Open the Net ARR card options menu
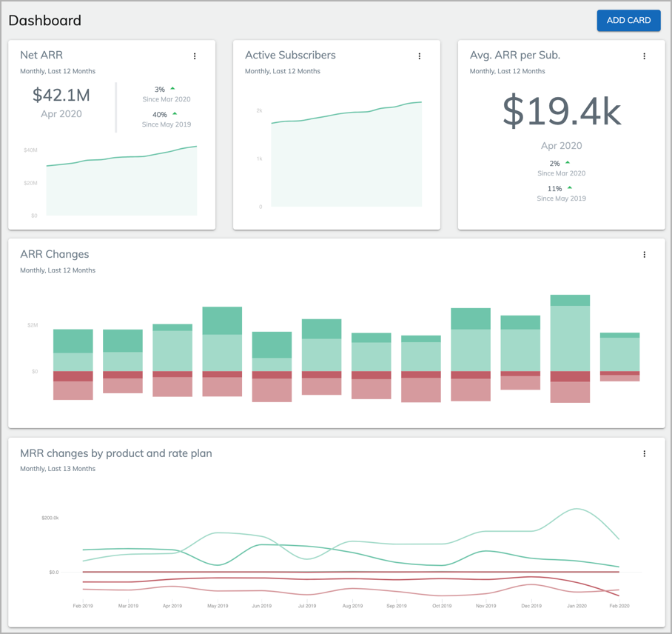 coord(195,56)
